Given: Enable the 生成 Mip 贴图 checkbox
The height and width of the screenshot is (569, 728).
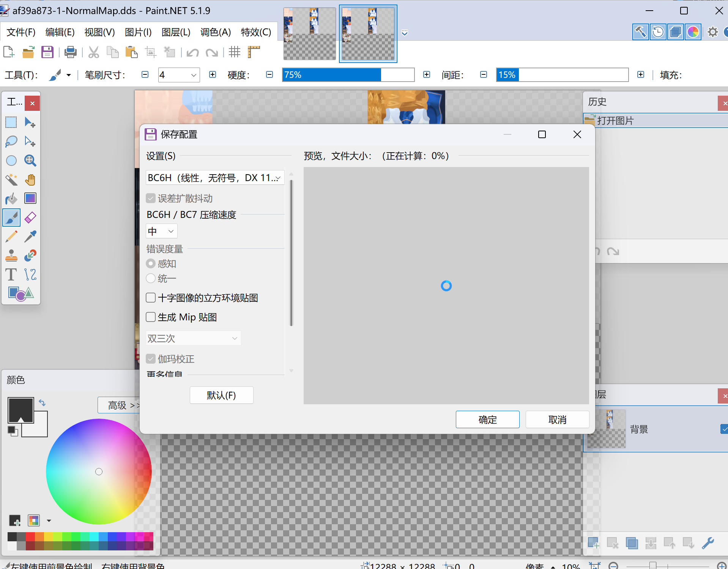Looking at the screenshot, I should point(151,317).
